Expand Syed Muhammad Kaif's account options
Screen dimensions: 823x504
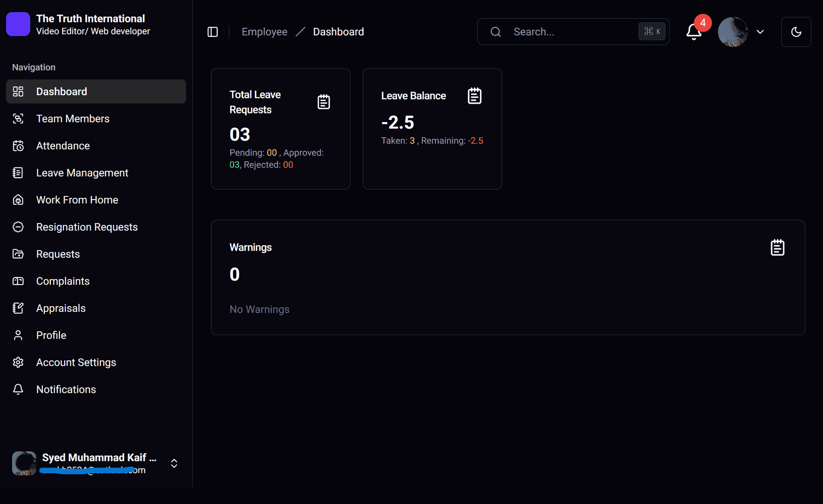click(173, 463)
